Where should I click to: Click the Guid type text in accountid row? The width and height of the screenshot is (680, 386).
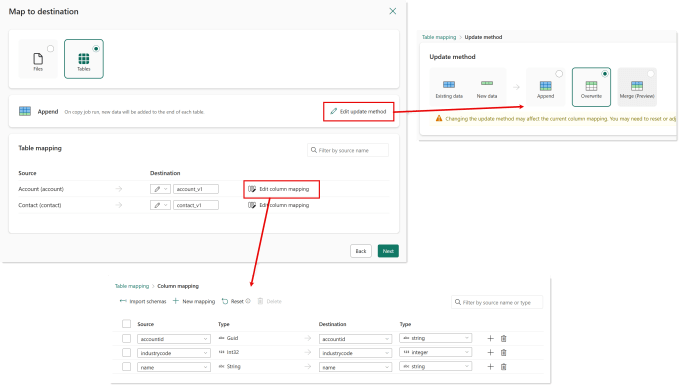pos(232,338)
